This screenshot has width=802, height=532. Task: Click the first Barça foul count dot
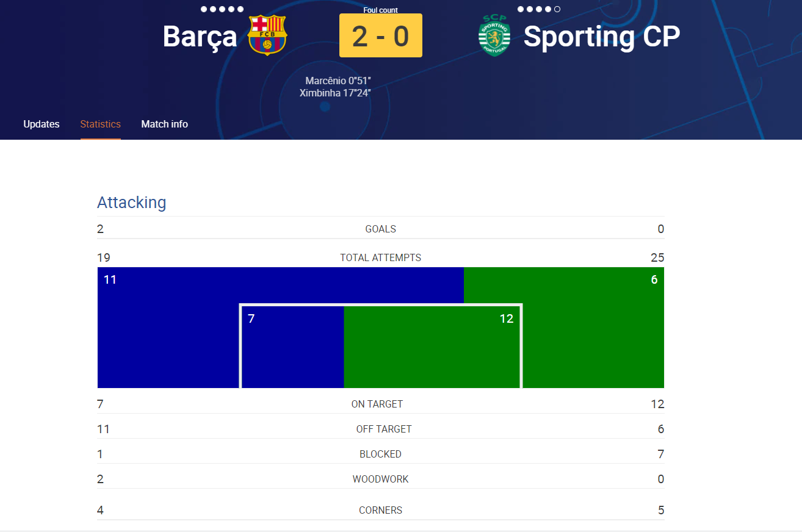[x=204, y=9]
